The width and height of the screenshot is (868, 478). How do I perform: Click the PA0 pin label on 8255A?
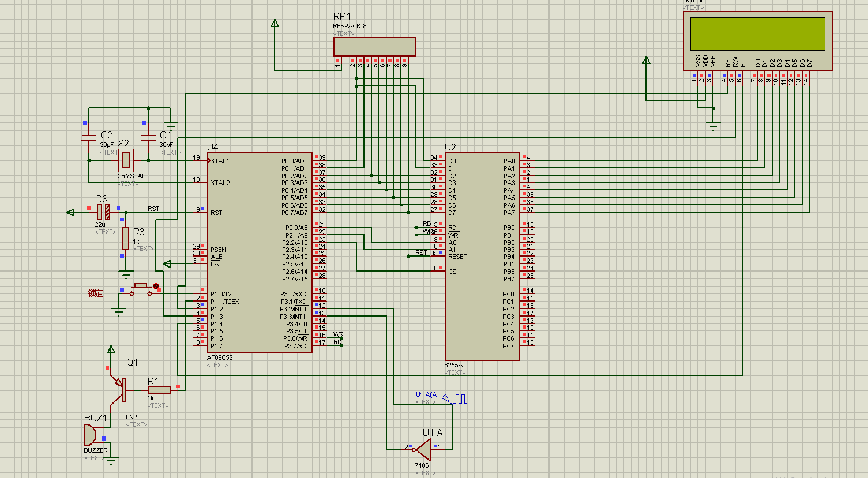pos(509,161)
